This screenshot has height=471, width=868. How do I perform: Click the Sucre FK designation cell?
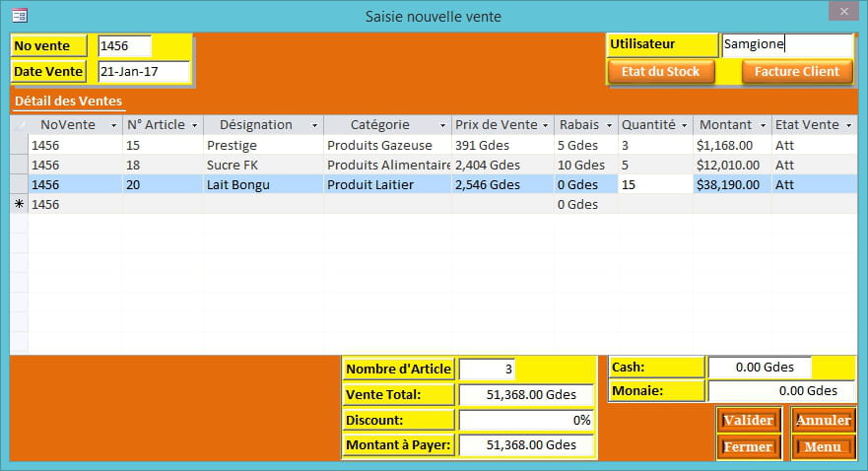tap(263, 165)
